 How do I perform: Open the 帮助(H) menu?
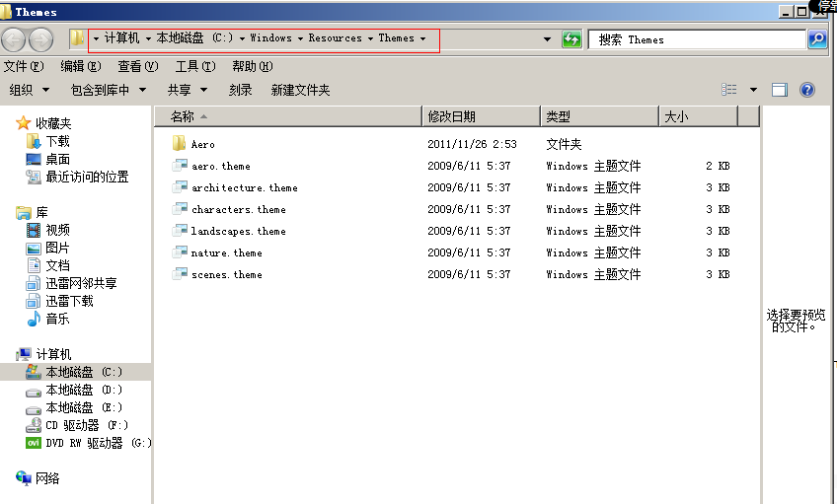coord(253,66)
